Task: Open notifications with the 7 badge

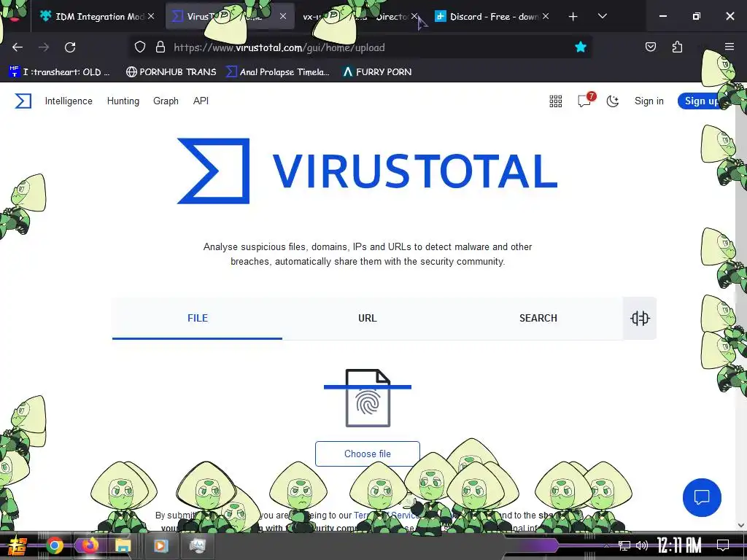Action: click(586, 101)
